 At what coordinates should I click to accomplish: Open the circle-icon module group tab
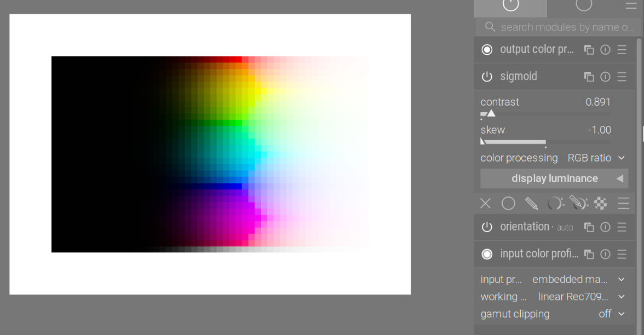coord(584,5)
